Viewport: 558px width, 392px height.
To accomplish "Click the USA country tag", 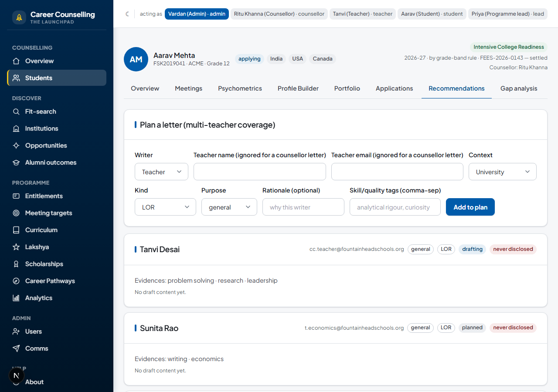I will [298, 59].
